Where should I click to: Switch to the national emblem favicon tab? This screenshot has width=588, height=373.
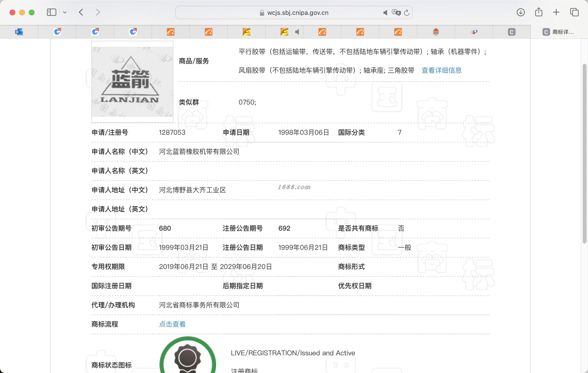click(x=436, y=32)
